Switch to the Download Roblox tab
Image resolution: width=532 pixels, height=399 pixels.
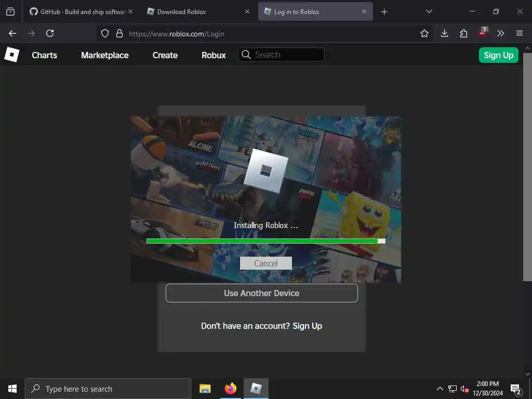[x=198, y=11]
